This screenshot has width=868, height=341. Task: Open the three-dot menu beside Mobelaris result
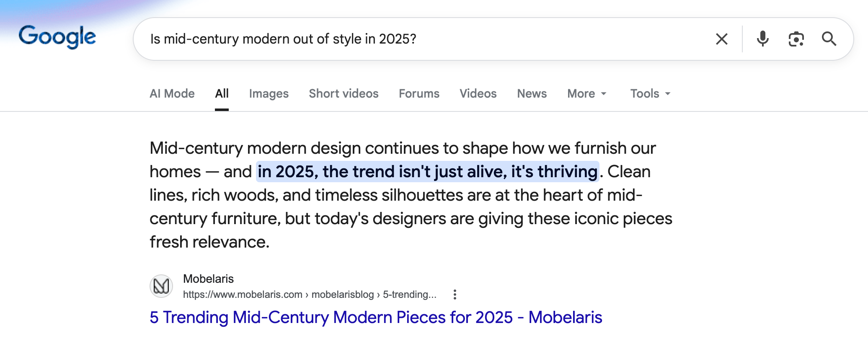point(455,294)
